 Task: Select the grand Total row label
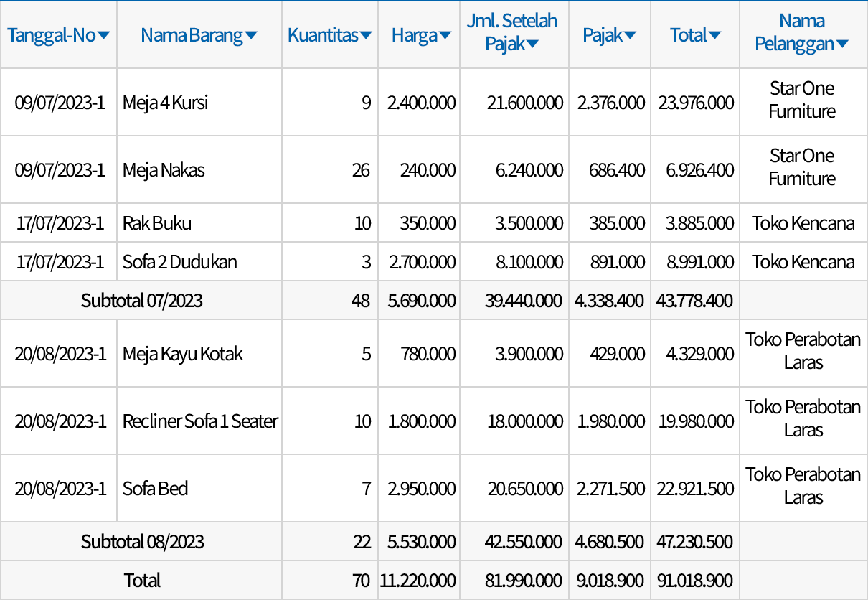(141, 580)
